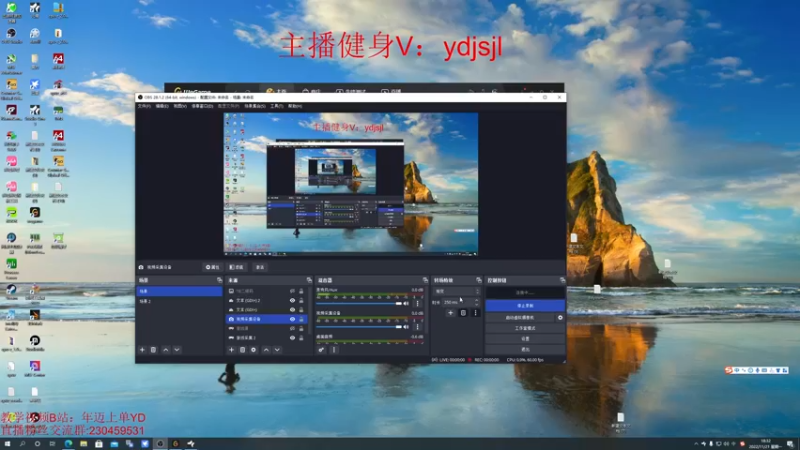Remove the scene transition with trash icon

463,313
